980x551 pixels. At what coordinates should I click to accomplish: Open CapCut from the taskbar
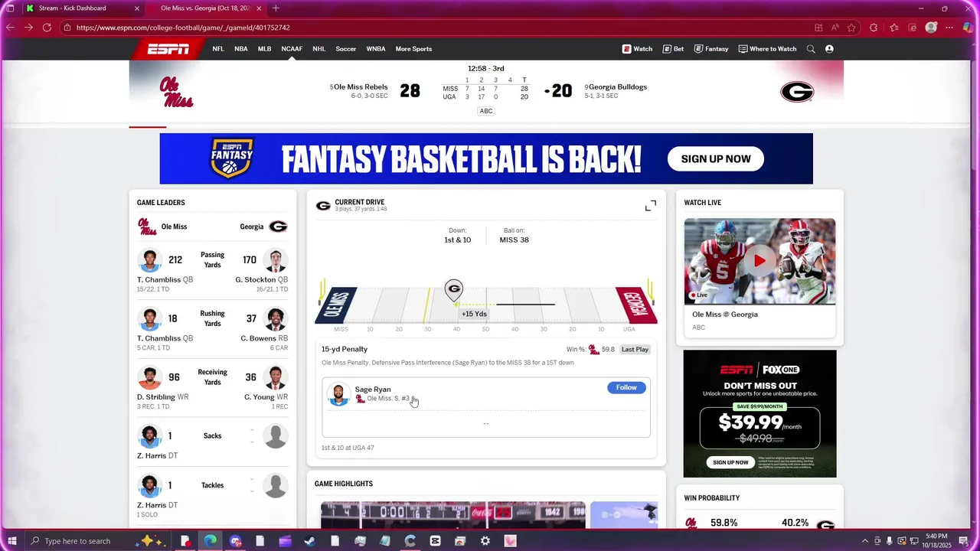tap(435, 541)
